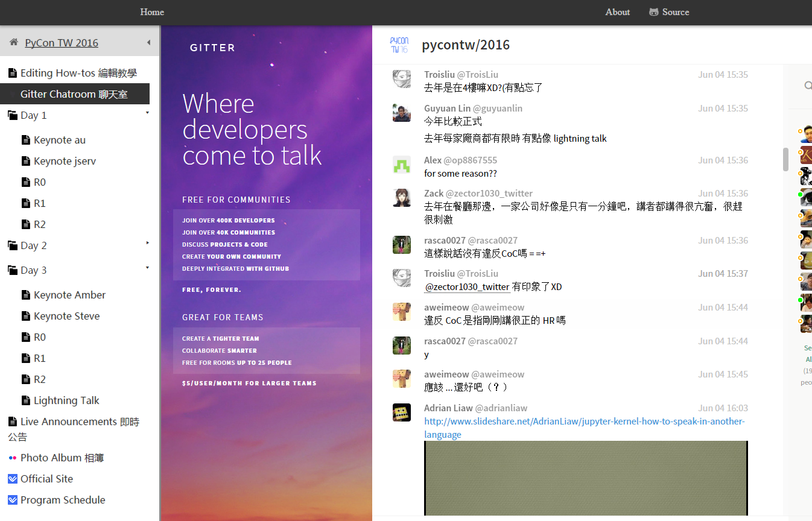Click the search magnifier icon at right

[808, 86]
